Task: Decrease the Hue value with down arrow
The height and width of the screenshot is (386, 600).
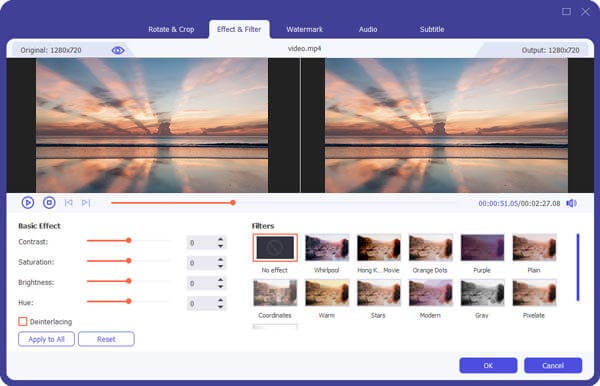Action: pyautogui.click(x=220, y=307)
